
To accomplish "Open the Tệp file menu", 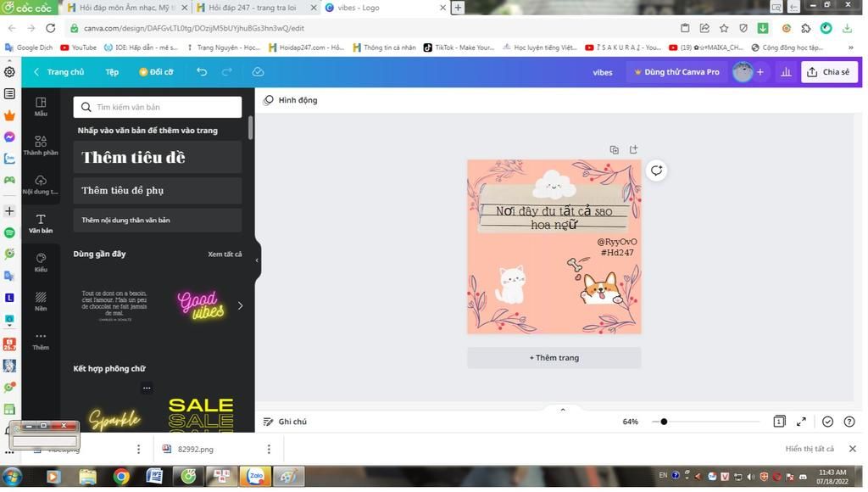I will [112, 72].
